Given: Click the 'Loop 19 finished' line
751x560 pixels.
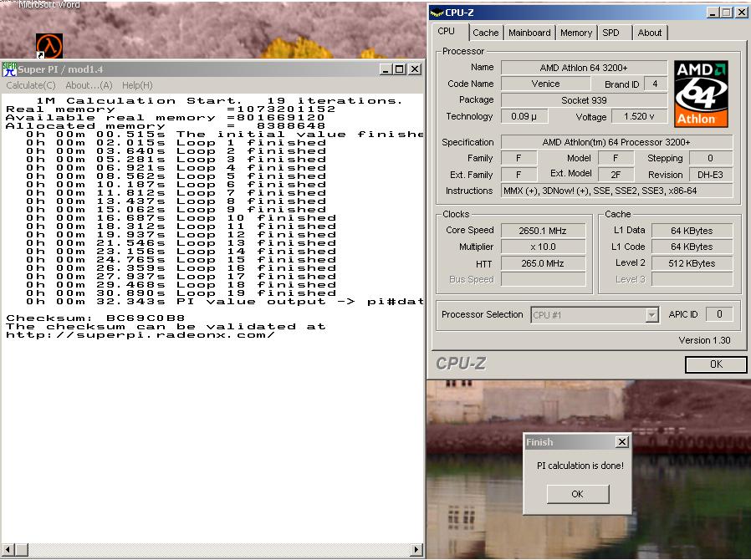Looking at the screenshot, I should (x=181, y=293).
